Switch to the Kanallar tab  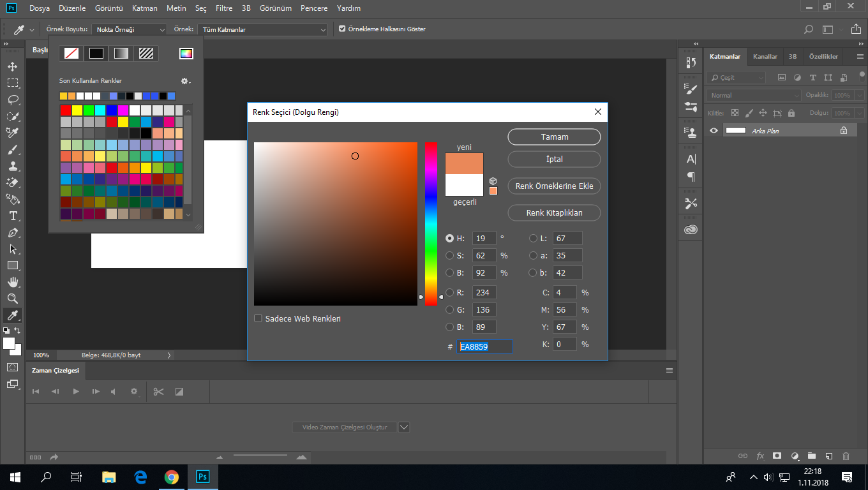coord(765,56)
